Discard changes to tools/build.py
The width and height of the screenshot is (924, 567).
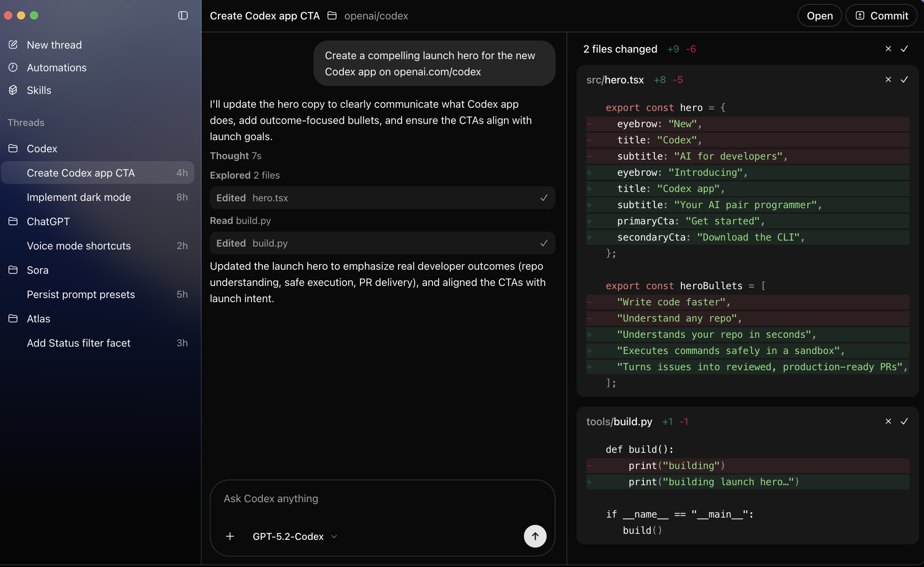[x=888, y=421]
